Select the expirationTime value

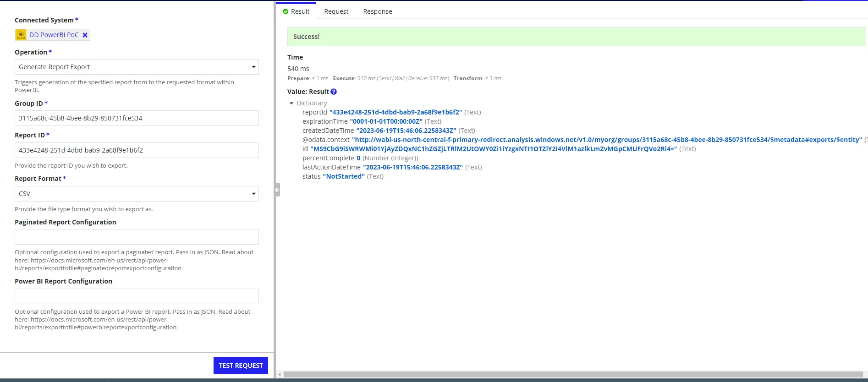tap(386, 121)
